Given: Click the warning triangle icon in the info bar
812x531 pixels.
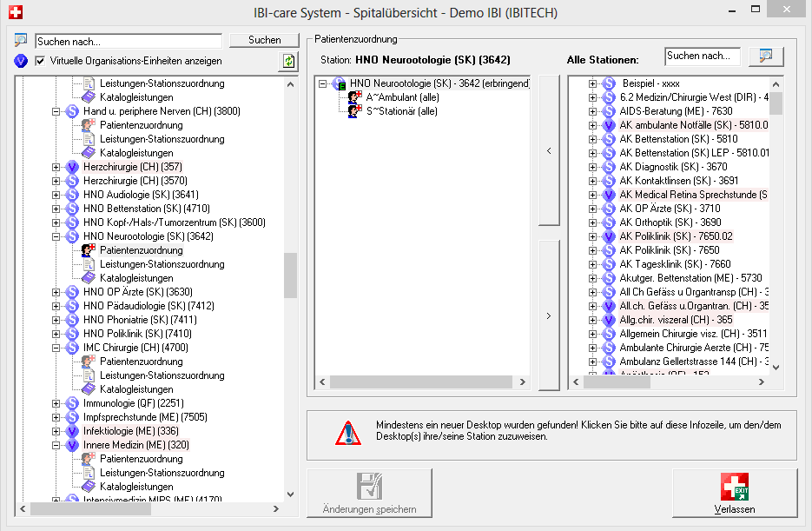Looking at the screenshot, I should pyautogui.click(x=348, y=432).
